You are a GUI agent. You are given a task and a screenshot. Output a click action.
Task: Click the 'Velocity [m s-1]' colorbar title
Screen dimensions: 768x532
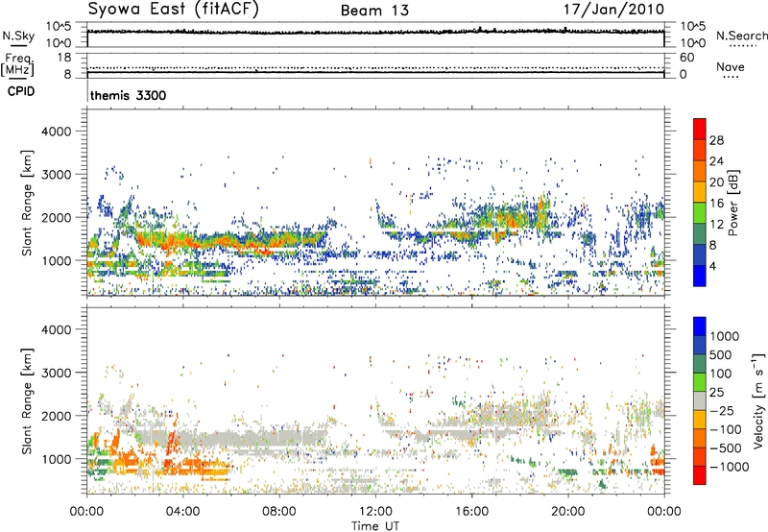(x=758, y=400)
